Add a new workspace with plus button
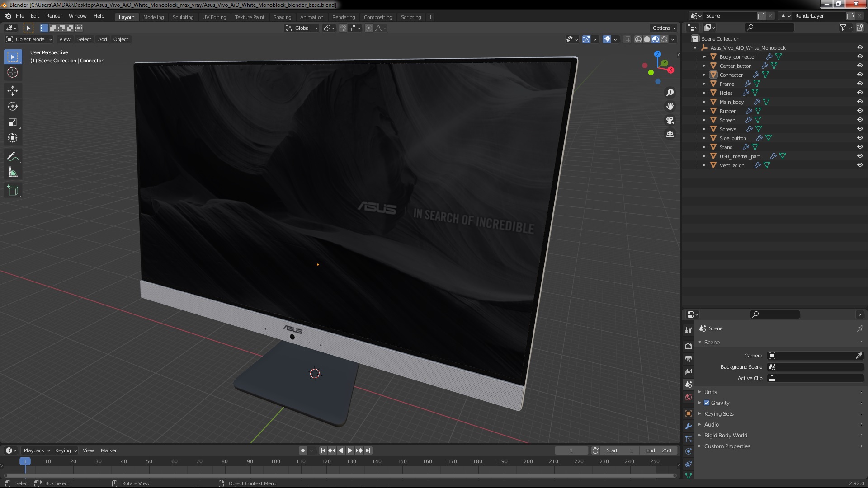 click(x=430, y=17)
